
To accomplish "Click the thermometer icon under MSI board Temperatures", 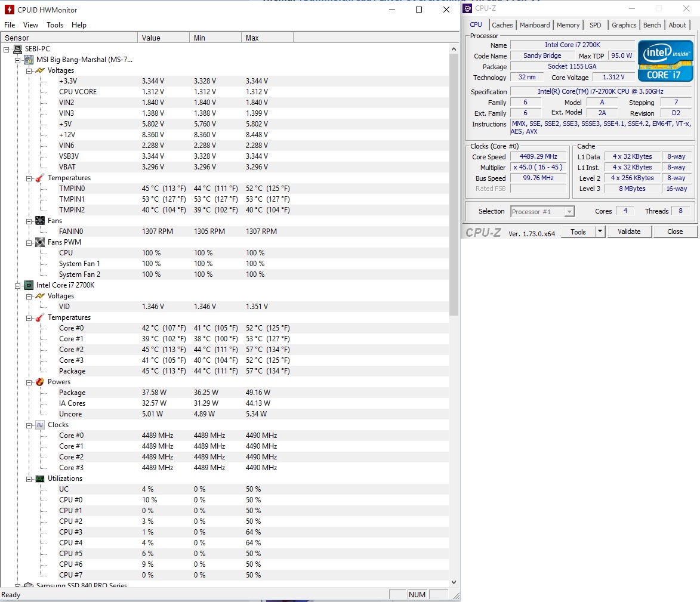I will (x=40, y=178).
